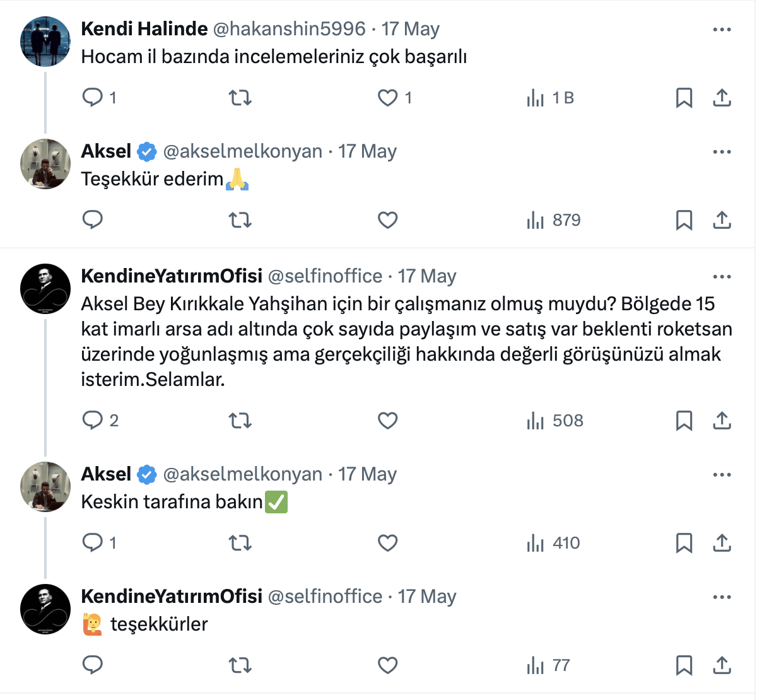Open @hakanshin5996 profile handle
The width and height of the screenshot is (762, 700).
pos(290,29)
